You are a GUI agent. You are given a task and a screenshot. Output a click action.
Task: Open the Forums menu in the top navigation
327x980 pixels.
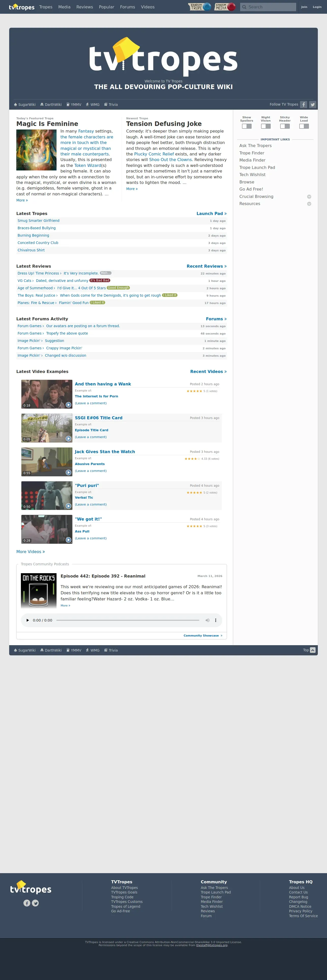pyautogui.click(x=128, y=7)
